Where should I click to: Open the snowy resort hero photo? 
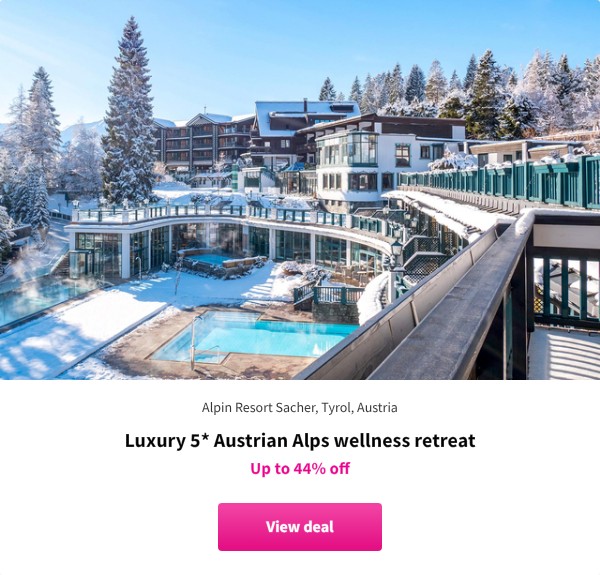tap(300, 190)
